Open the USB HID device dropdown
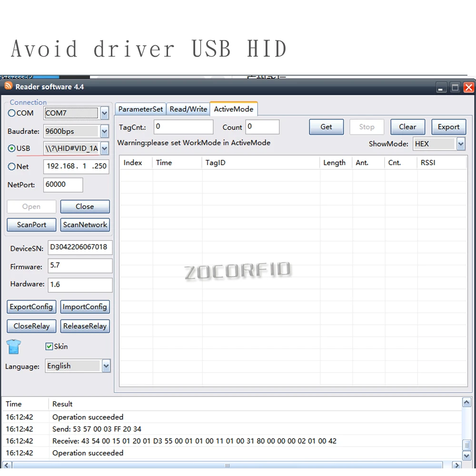Screen dimensions: 476x476 [104, 149]
